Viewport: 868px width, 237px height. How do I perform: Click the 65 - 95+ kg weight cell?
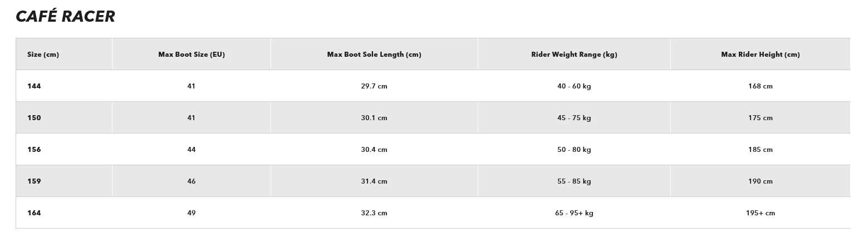coord(574,213)
